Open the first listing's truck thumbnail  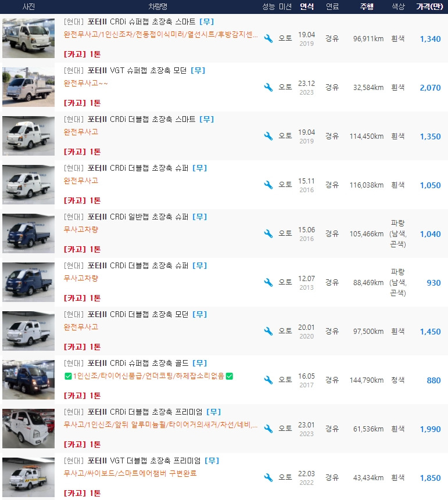(28, 38)
